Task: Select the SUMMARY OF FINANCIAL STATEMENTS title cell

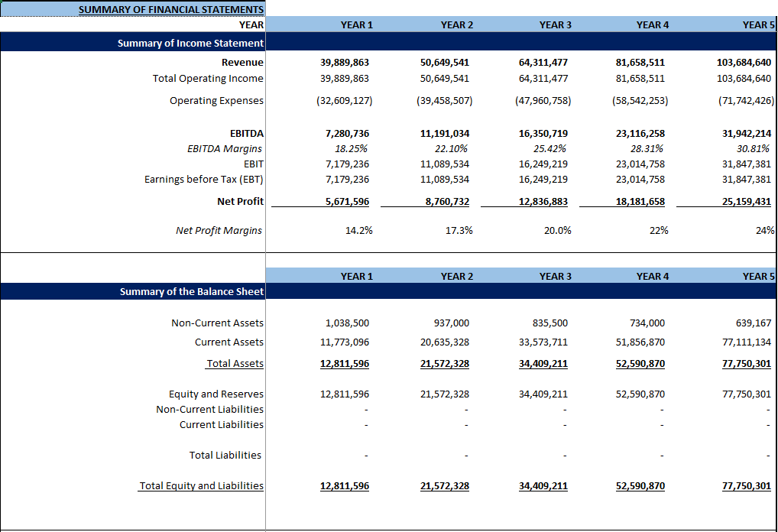Action: (171, 8)
